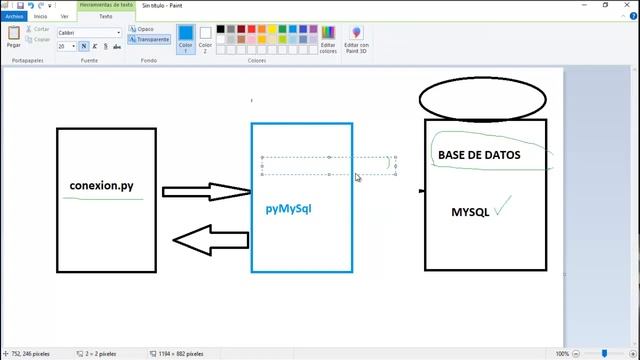The height and width of the screenshot is (360, 640).
Task: Click Editar con Paint 3D
Action: pyautogui.click(x=356, y=39)
